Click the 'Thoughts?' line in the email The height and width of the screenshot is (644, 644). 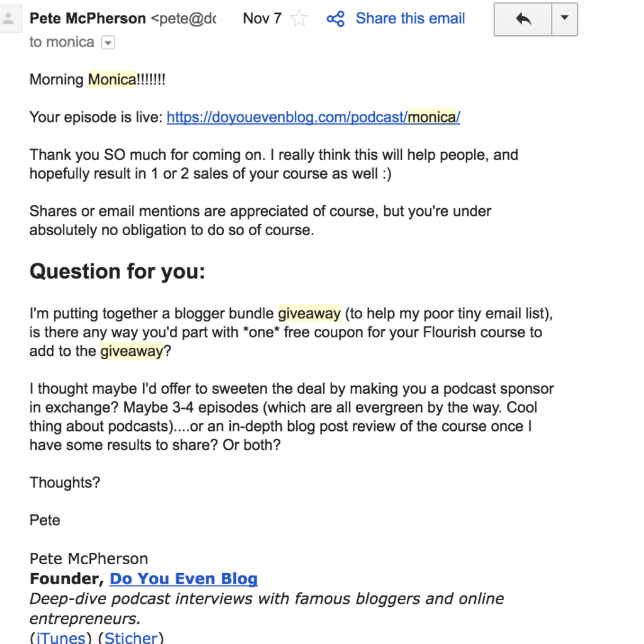point(65,482)
